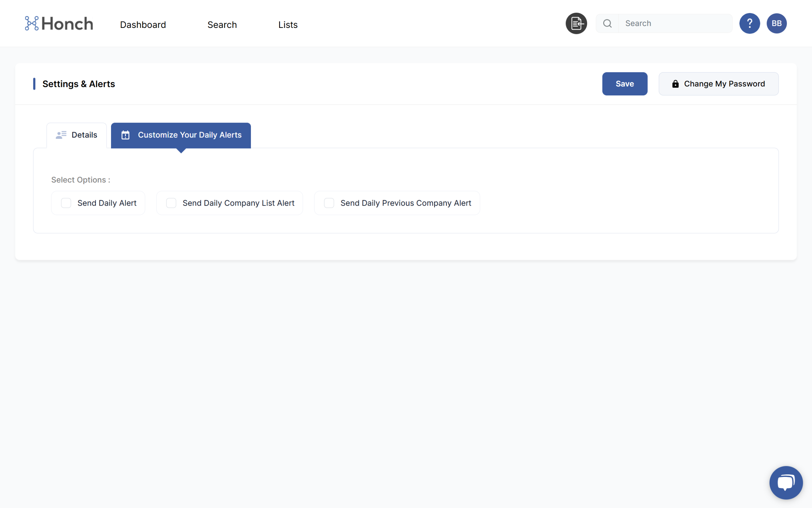Open the document import icon in header
The height and width of the screenshot is (508, 812).
tap(576, 23)
